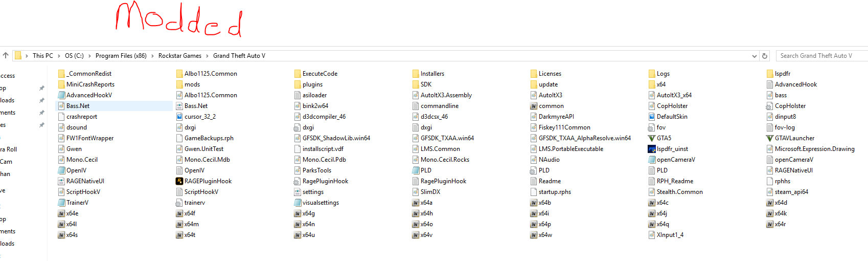The height and width of the screenshot is (261, 868).
Task: Expand the chevron after Rockstar Games
Action: [207, 56]
